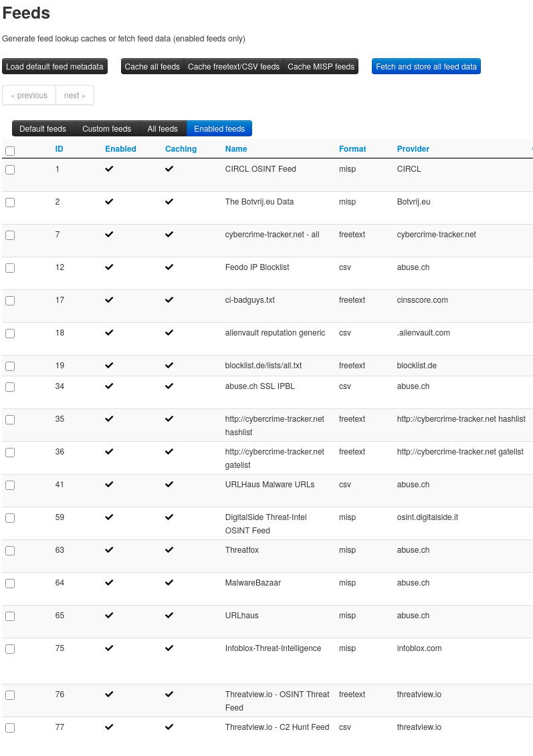Click provider text 'cinsscore.com'

tap(423, 300)
